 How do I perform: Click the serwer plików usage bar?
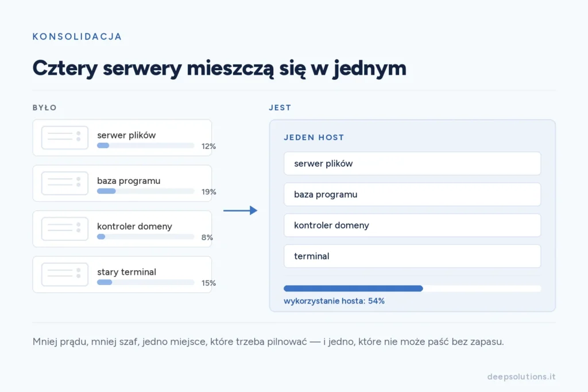coord(145,145)
